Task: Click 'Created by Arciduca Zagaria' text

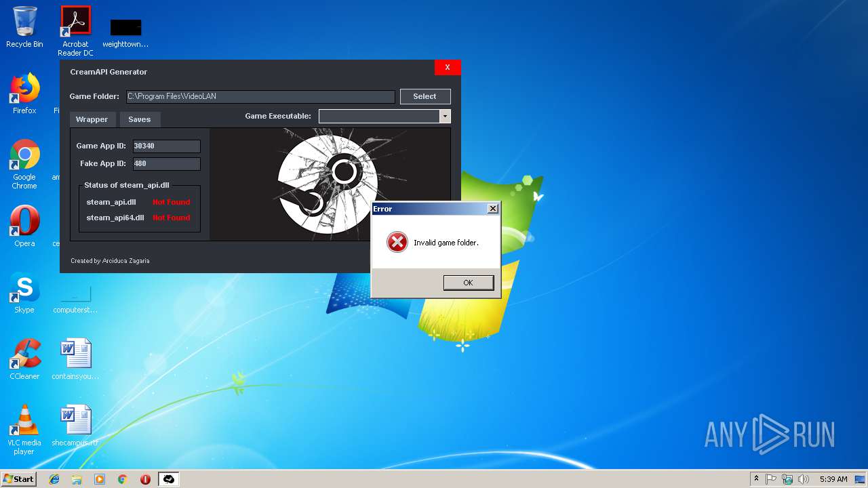Action: point(110,261)
